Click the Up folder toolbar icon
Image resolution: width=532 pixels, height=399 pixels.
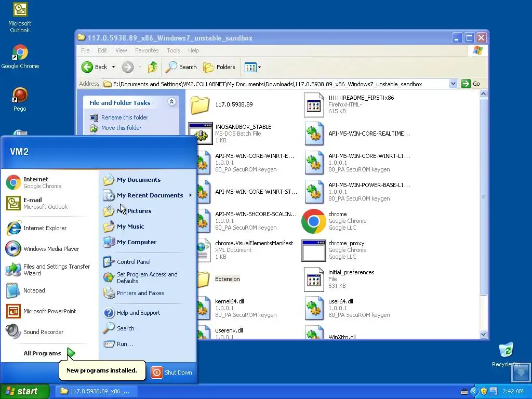pyautogui.click(x=153, y=67)
